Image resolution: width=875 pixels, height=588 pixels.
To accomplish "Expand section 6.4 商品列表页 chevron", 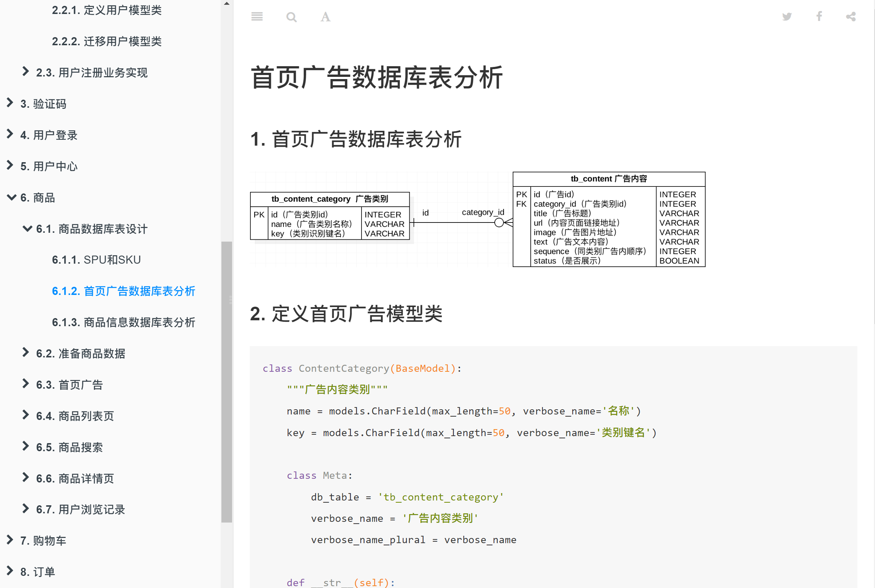I will click(x=25, y=415).
